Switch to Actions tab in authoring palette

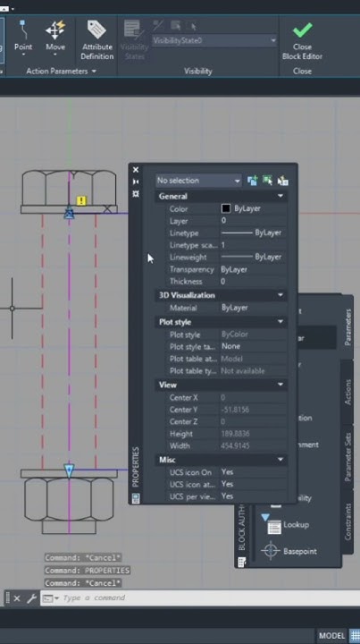tap(347, 393)
